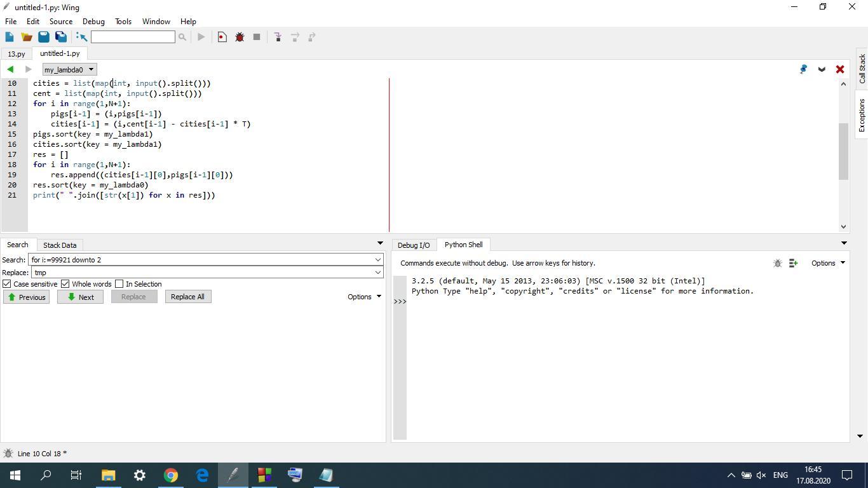Expand the Search field history dropdown

pyautogui.click(x=377, y=260)
